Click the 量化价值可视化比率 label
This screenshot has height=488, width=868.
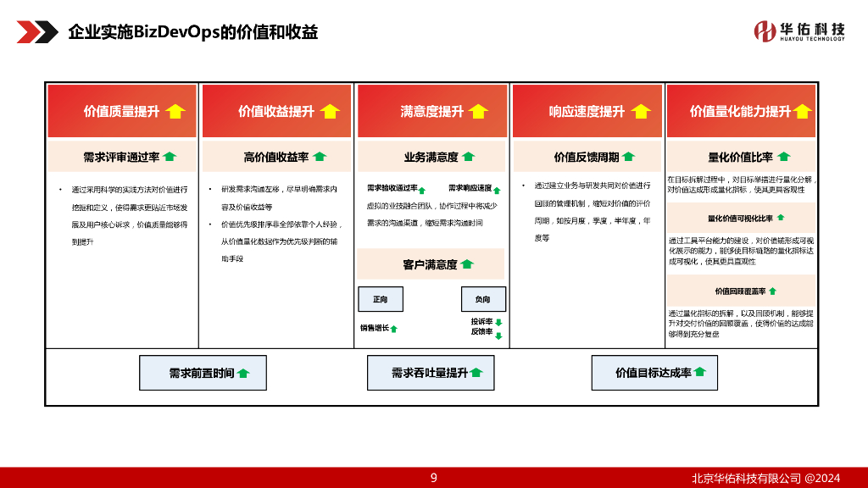[x=740, y=219]
